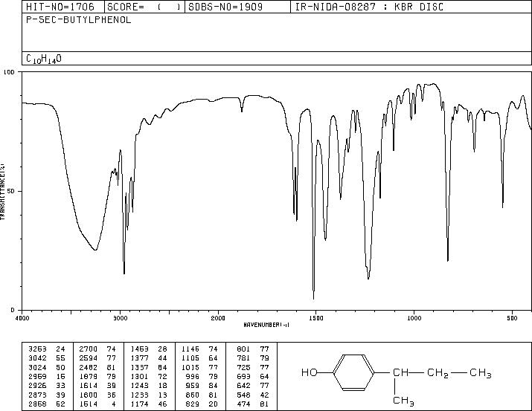
Task: Click the peak table entry 2926
Action: [37, 386]
